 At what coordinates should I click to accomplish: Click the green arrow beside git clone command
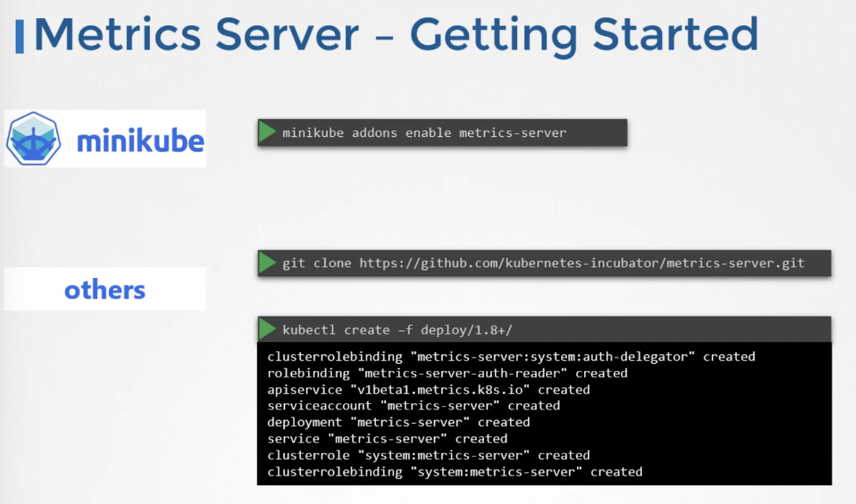click(x=267, y=263)
